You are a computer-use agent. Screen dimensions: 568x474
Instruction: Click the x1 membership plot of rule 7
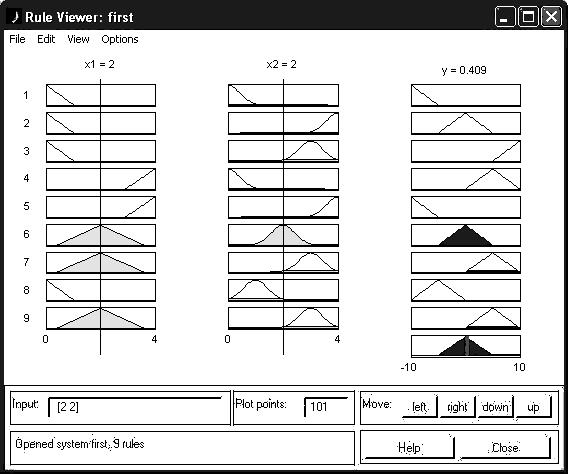(101, 263)
